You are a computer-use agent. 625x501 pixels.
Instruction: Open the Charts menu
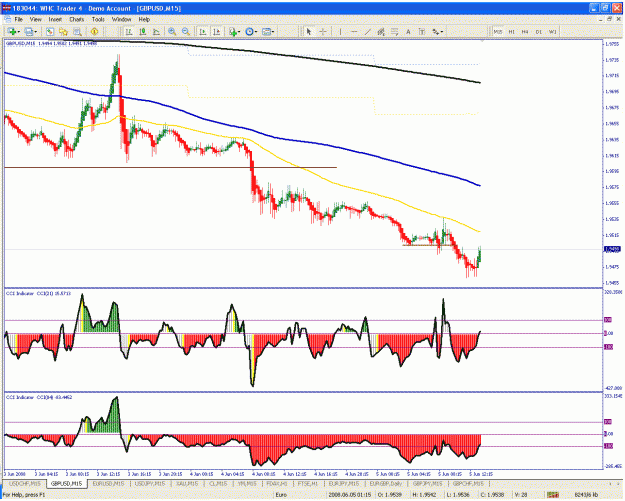(77, 19)
